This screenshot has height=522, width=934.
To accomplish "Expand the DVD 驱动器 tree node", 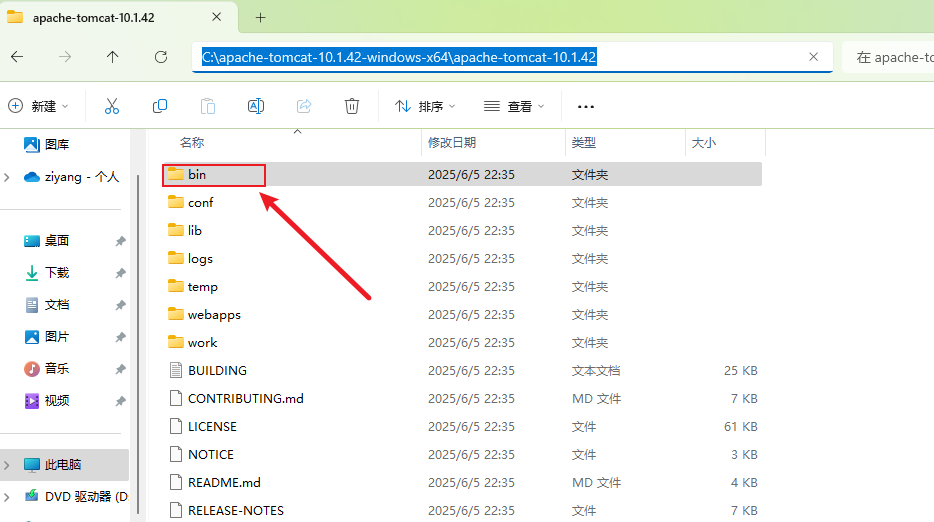I will (7, 496).
